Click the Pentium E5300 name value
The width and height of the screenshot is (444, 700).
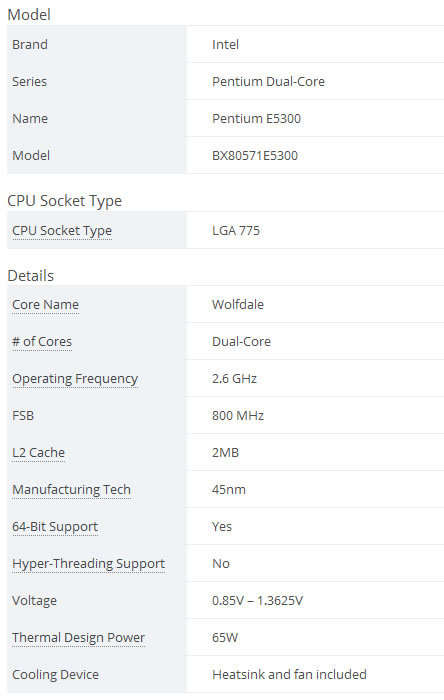pyautogui.click(x=256, y=119)
